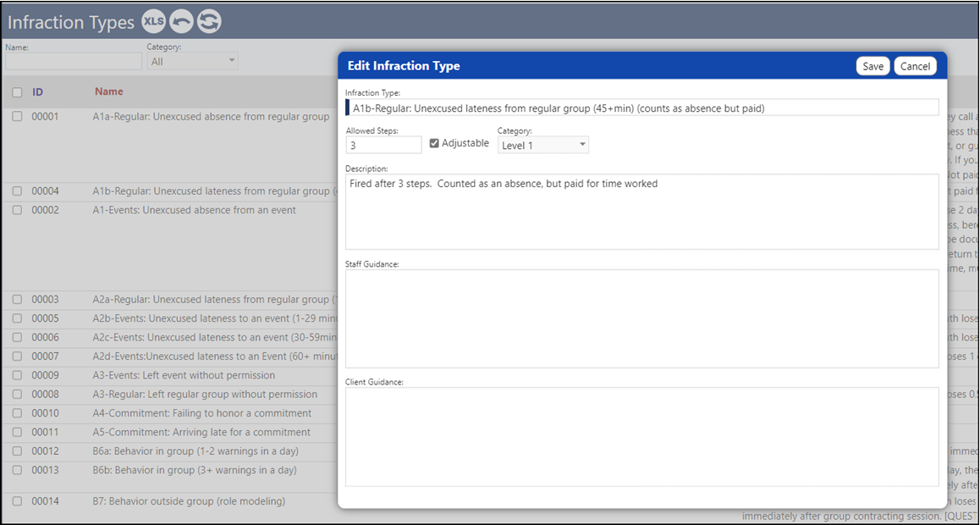Save the infraction type changes
The height and width of the screenshot is (525, 980).
point(873,66)
